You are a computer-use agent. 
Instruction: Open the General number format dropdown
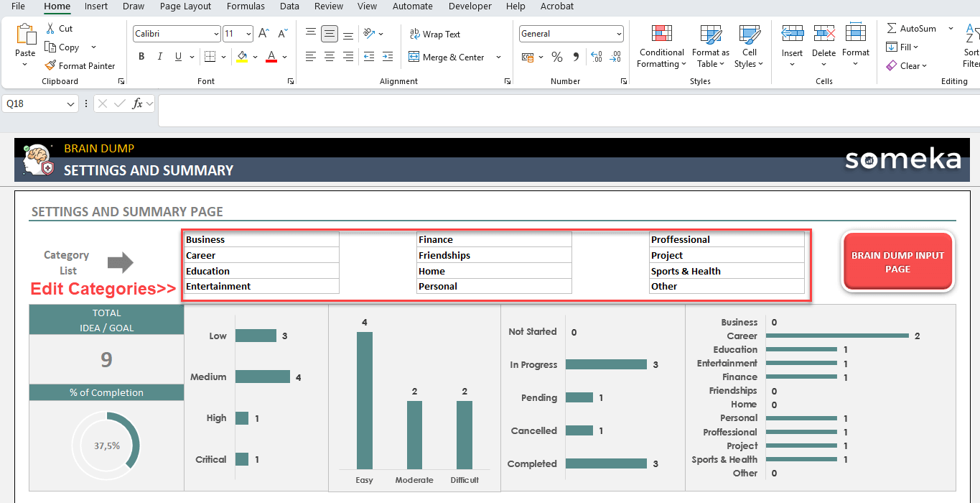coord(619,34)
